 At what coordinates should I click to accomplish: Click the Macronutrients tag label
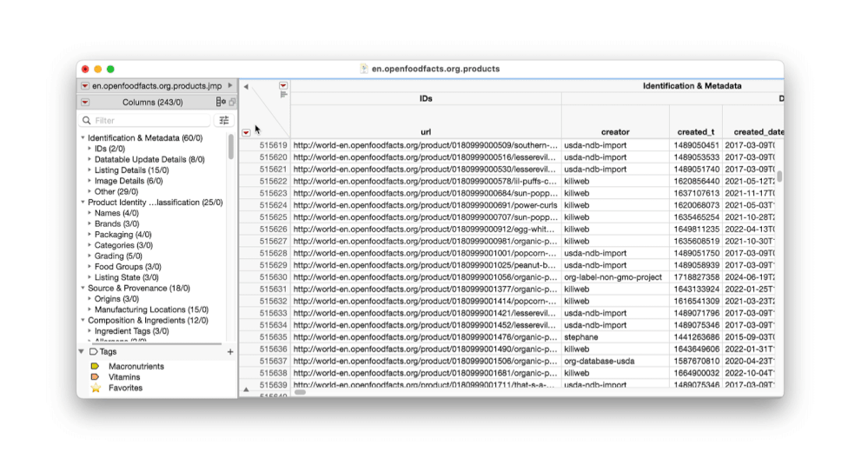coord(136,366)
